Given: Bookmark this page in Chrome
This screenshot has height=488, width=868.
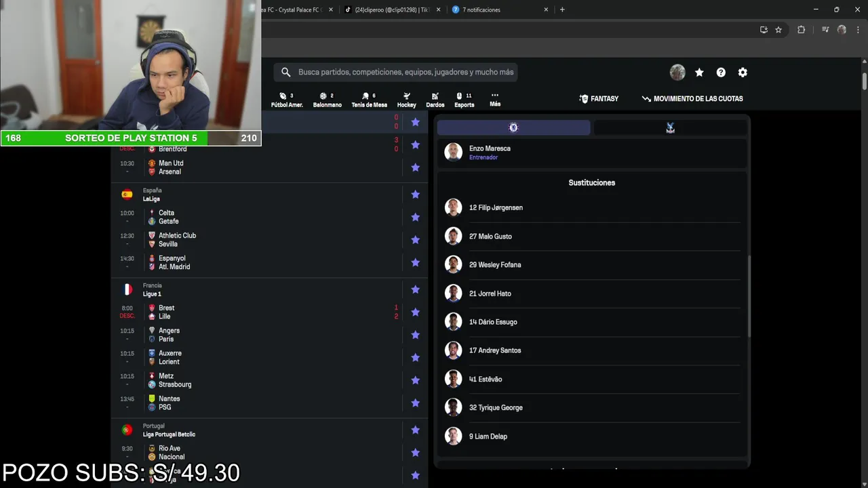Looking at the screenshot, I should [x=778, y=30].
